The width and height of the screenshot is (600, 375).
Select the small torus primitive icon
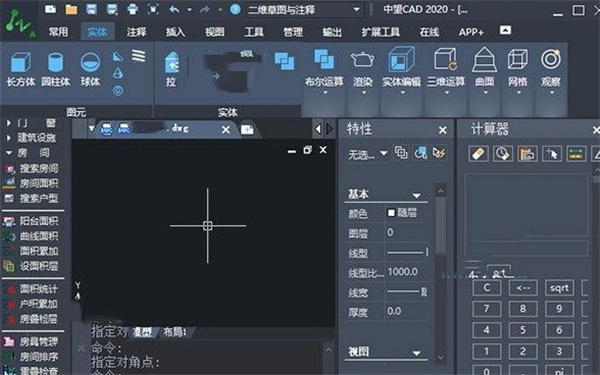tap(118, 91)
